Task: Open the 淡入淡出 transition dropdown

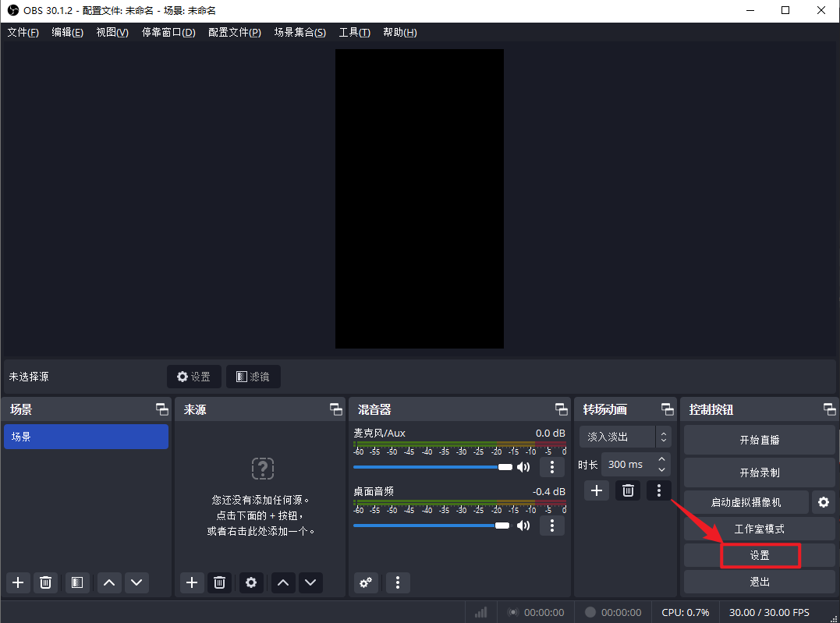Action: point(625,437)
